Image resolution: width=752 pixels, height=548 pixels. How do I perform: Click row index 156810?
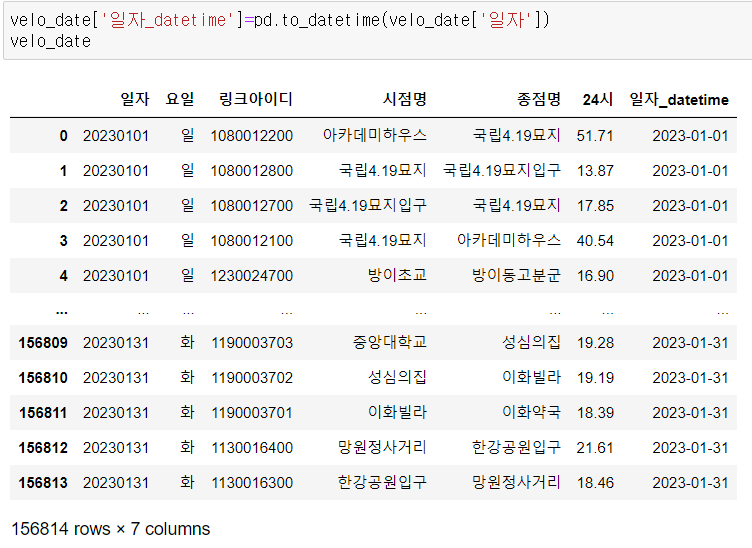tap(43, 378)
